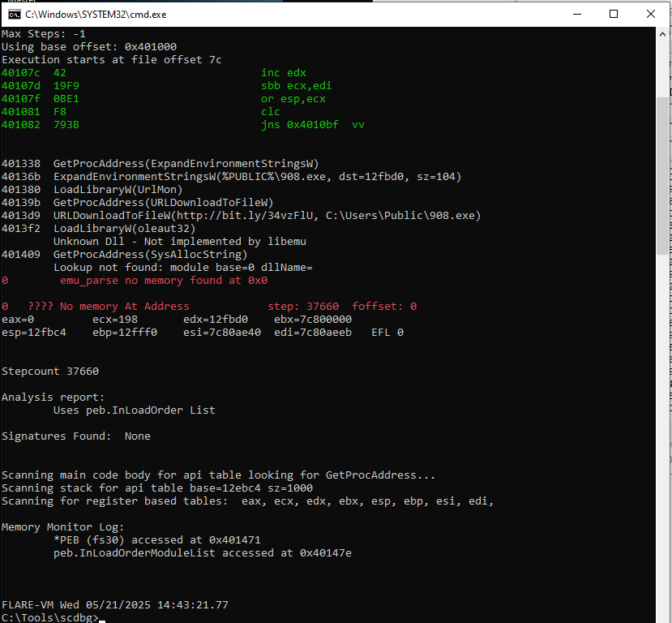Click the 'Max Steps: -1' line

(x=44, y=34)
